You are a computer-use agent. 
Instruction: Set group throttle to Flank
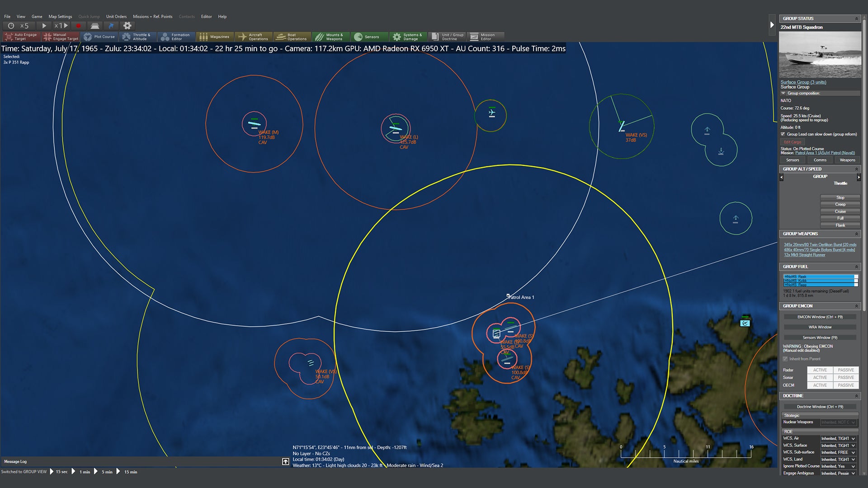(x=840, y=225)
